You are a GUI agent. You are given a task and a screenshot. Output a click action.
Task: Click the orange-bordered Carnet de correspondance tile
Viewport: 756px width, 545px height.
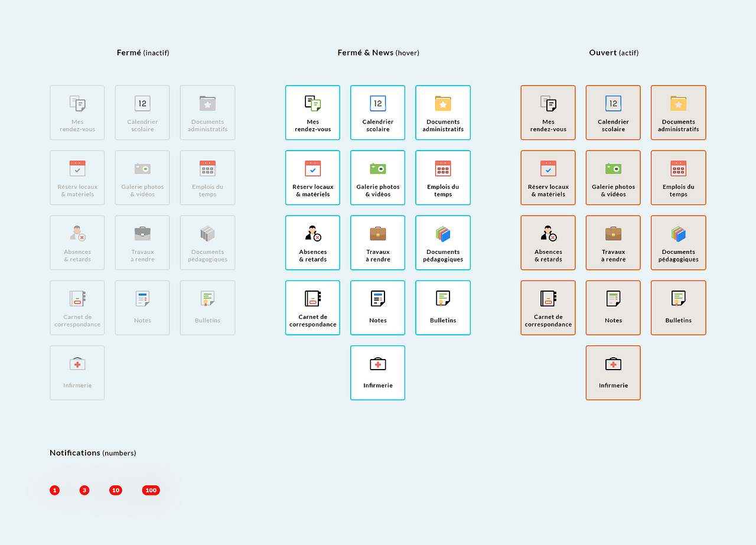click(x=548, y=308)
